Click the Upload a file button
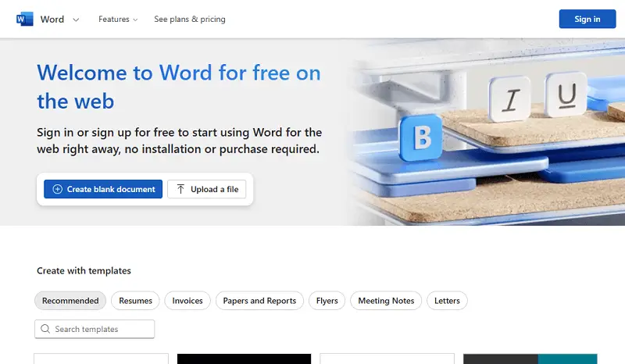The image size is (625, 364). coord(206,189)
